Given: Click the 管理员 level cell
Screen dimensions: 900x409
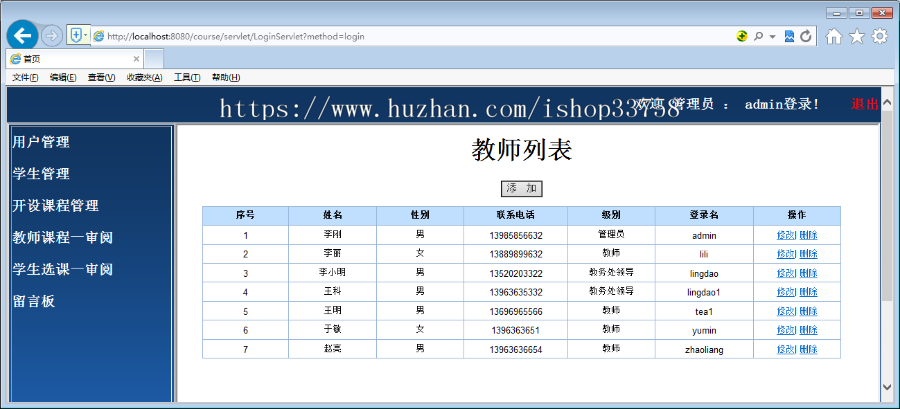Looking at the screenshot, I should click(x=611, y=235).
